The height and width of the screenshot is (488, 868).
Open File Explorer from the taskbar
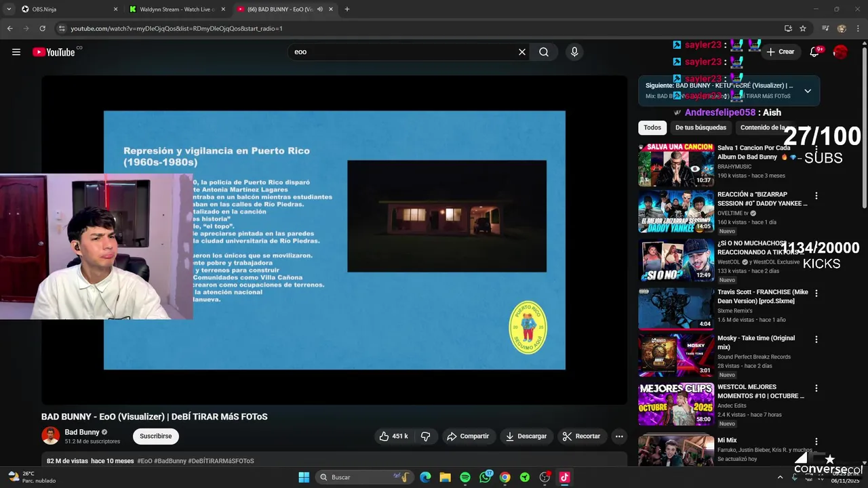coord(445,477)
